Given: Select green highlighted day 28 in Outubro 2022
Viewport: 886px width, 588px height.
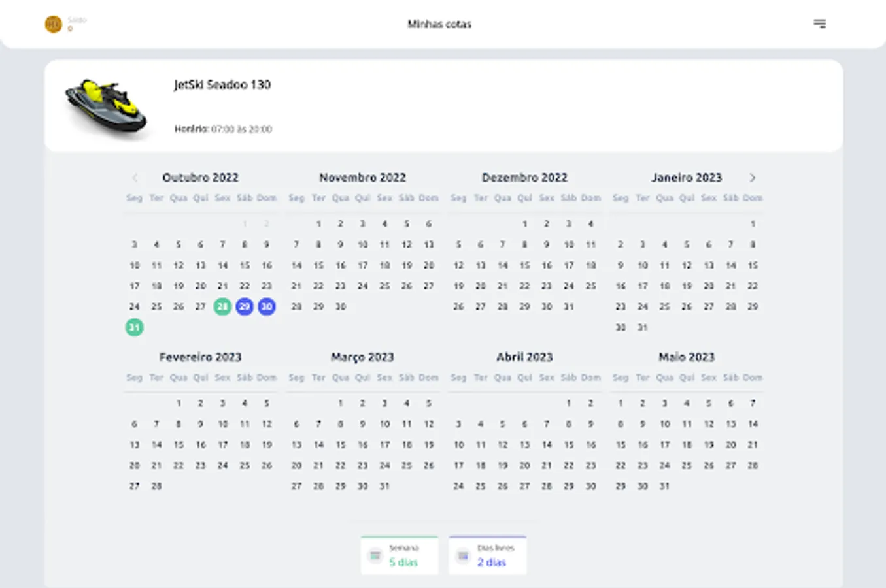Looking at the screenshot, I should (x=222, y=306).
